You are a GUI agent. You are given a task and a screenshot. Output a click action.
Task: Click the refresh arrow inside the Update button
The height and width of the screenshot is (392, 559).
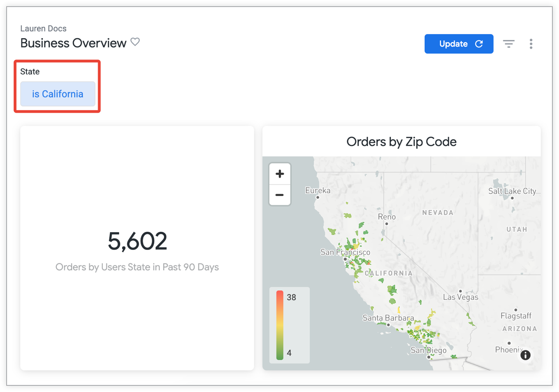[479, 44]
